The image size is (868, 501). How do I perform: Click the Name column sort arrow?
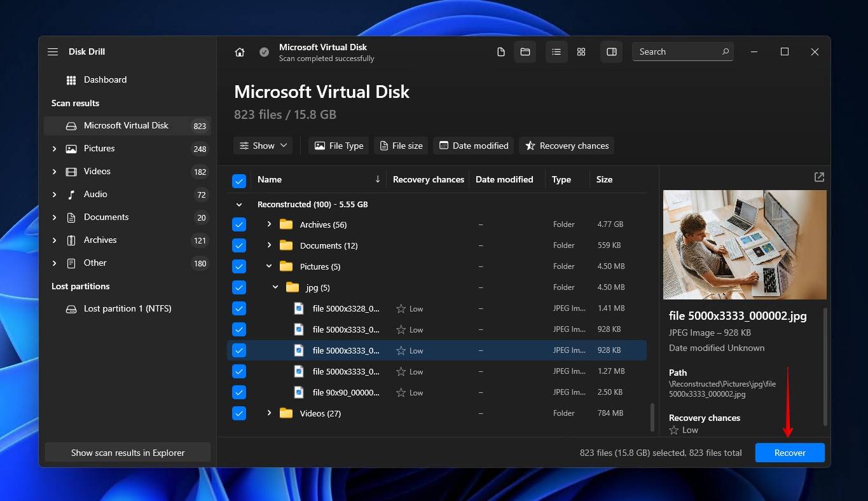point(378,179)
